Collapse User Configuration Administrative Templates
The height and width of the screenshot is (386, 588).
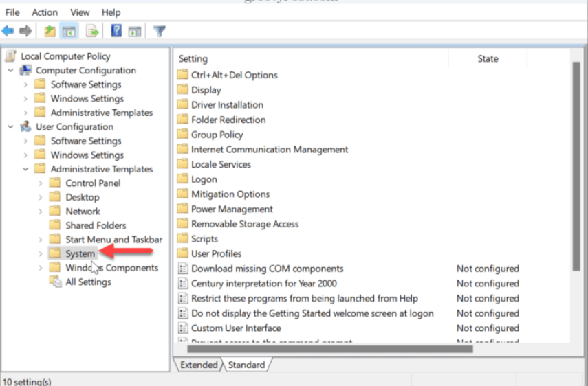(x=26, y=169)
